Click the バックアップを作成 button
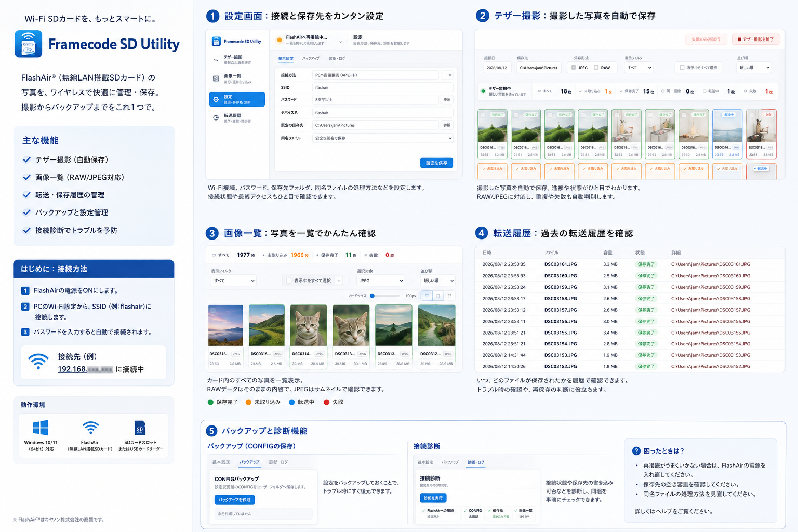The image size is (798, 532). (234, 500)
